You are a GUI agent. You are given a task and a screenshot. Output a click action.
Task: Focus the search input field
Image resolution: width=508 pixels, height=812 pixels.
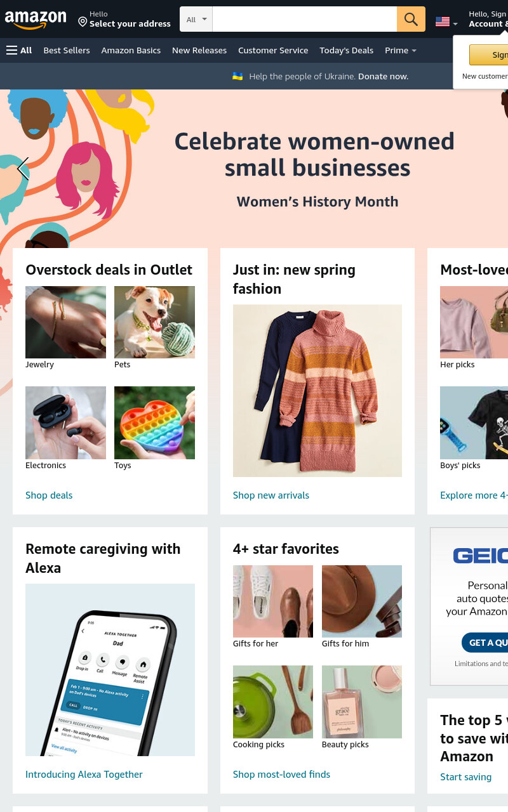[305, 19]
